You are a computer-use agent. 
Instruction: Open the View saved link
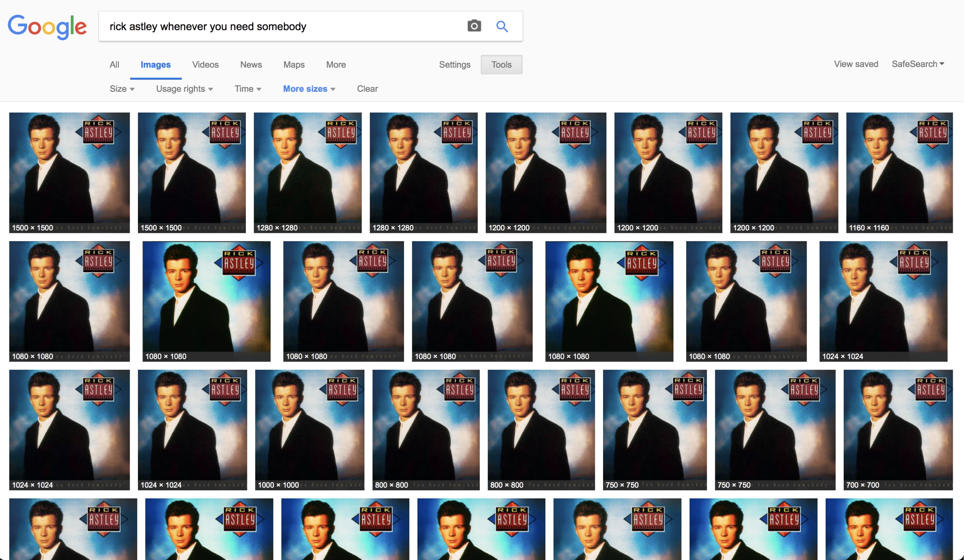click(x=856, y=64)
